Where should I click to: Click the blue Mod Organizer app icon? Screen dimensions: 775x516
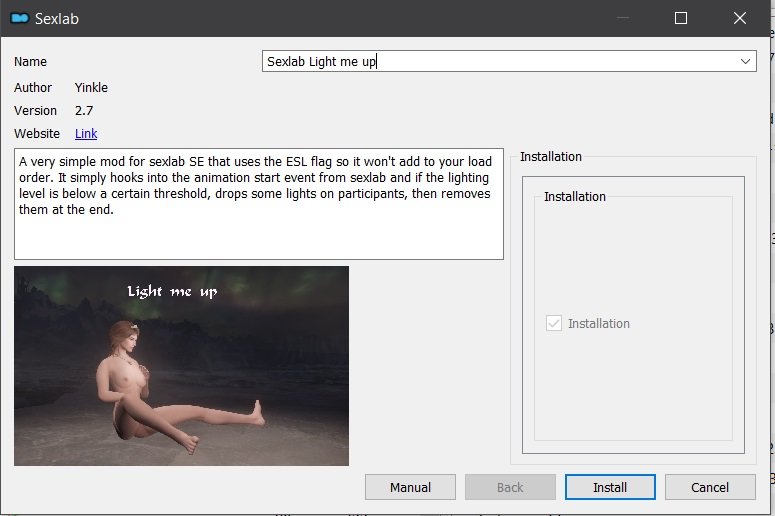point(20,18)
